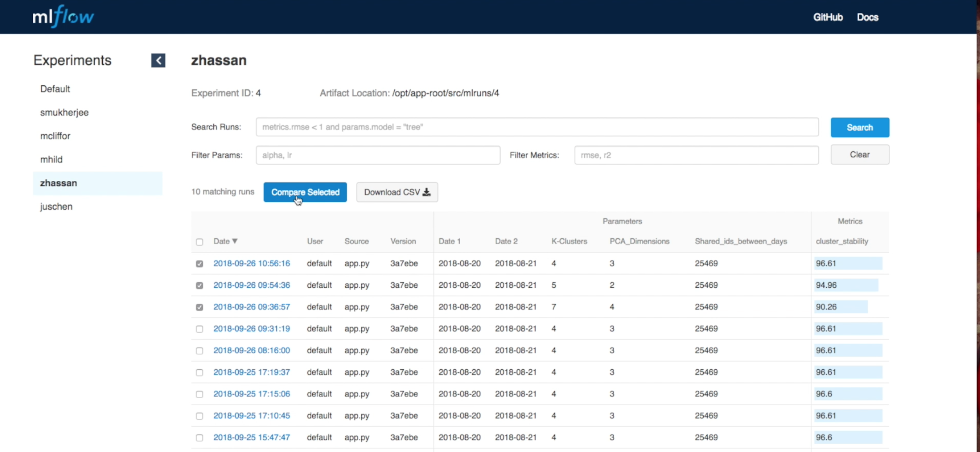
Task: Uncheck the 10:56:16 run checkbox
Action: coord(200,264)
